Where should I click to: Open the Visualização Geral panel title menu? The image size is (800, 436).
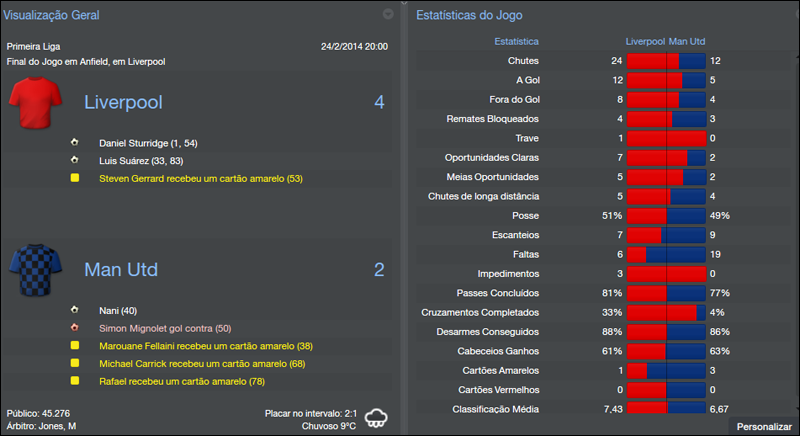click(50, 15)
